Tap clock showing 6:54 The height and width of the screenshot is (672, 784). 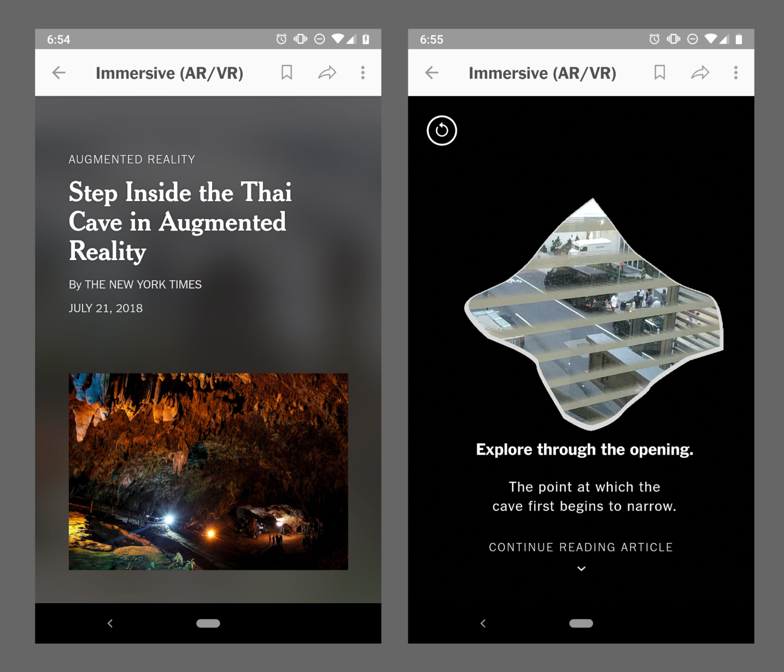[x=58, y=39]
